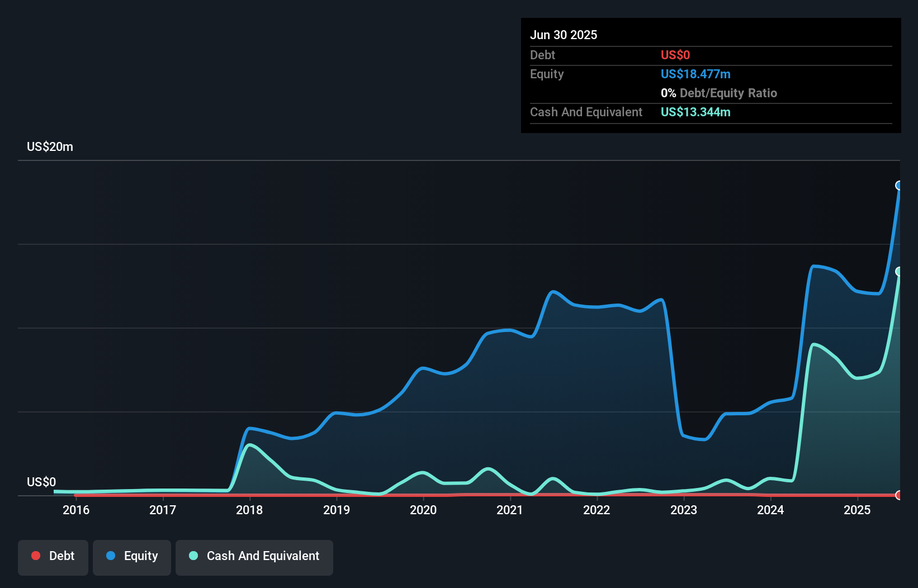Click the Equity label in tooltip
The height and width of the screenshot is (588, 918).
click(x=547, y=74)
